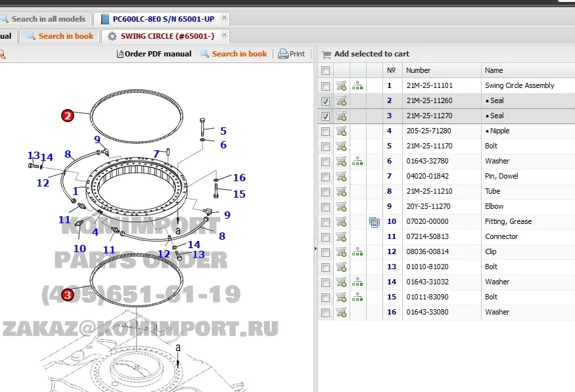The height and width of the screenshot is (392, 575).
Task: Check the Swing Circle Assembly checkbox
Action: [x=325, y=86]
